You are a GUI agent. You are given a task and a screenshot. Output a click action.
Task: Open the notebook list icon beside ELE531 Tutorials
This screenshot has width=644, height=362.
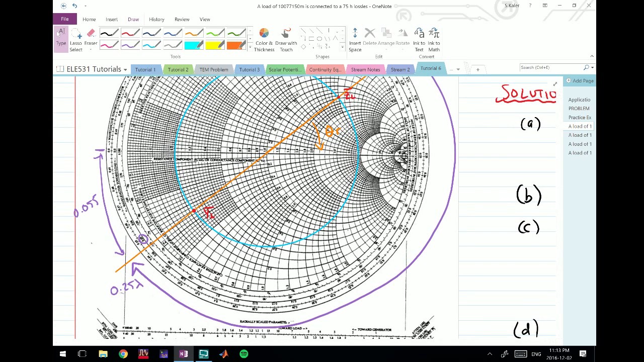point(60,69)
